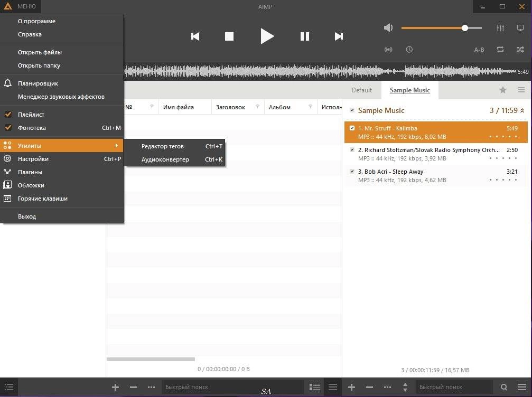The image size is (532, 397).
Task: Remove from library with minus button
Action: pyautogui.click(x=133, y=387)
